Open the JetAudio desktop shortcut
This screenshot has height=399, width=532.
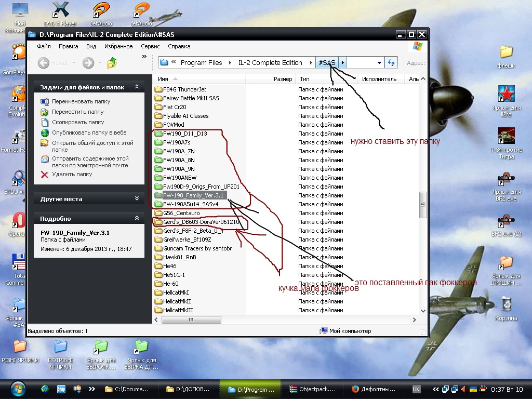tap(101, 14)
